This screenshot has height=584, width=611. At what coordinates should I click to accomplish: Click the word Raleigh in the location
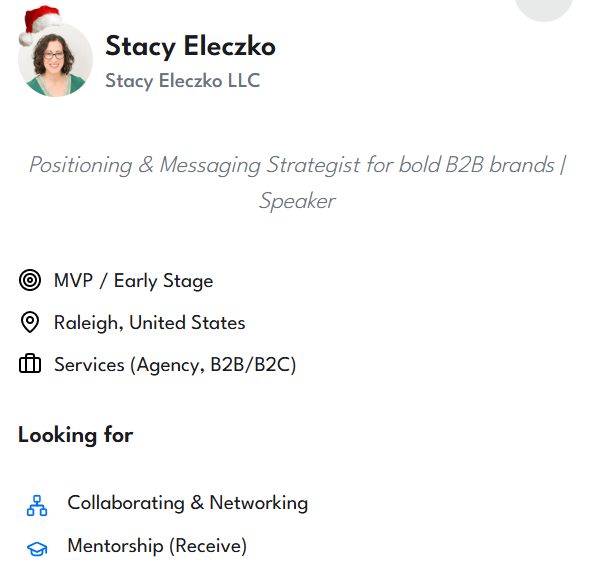(x=86, y=323)
